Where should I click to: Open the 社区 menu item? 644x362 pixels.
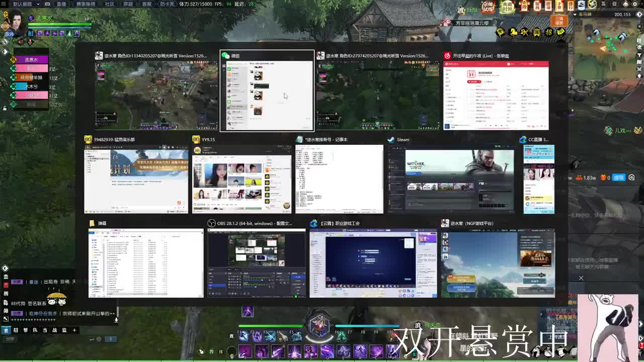(109, 4)
